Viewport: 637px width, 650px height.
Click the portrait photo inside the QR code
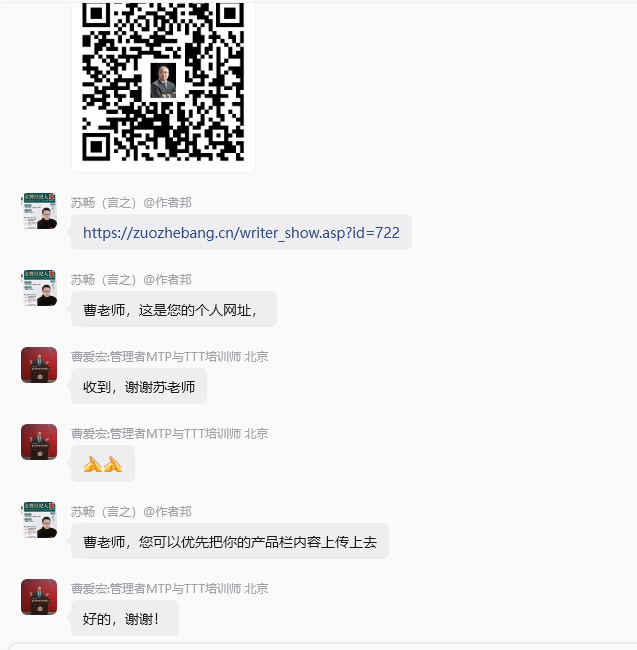(x=163, y=81)
